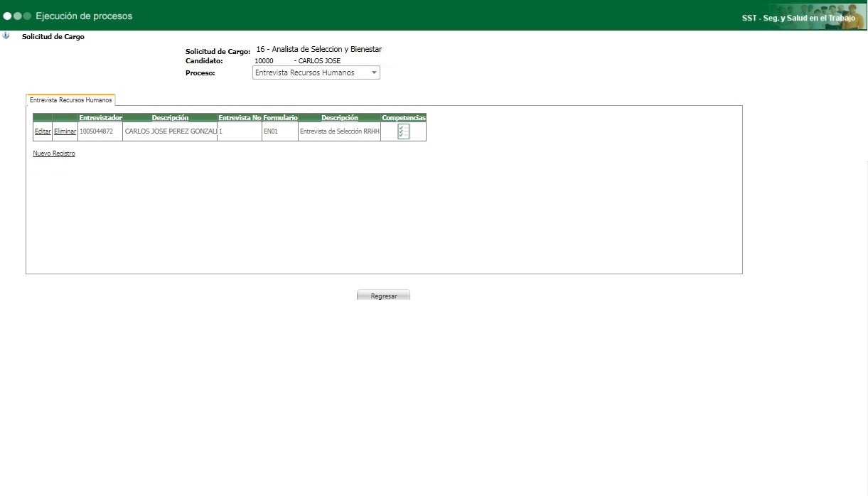
Task: Click 16 - Analista de Seleccion y Bienestar
Action: (x=319, y=50)
